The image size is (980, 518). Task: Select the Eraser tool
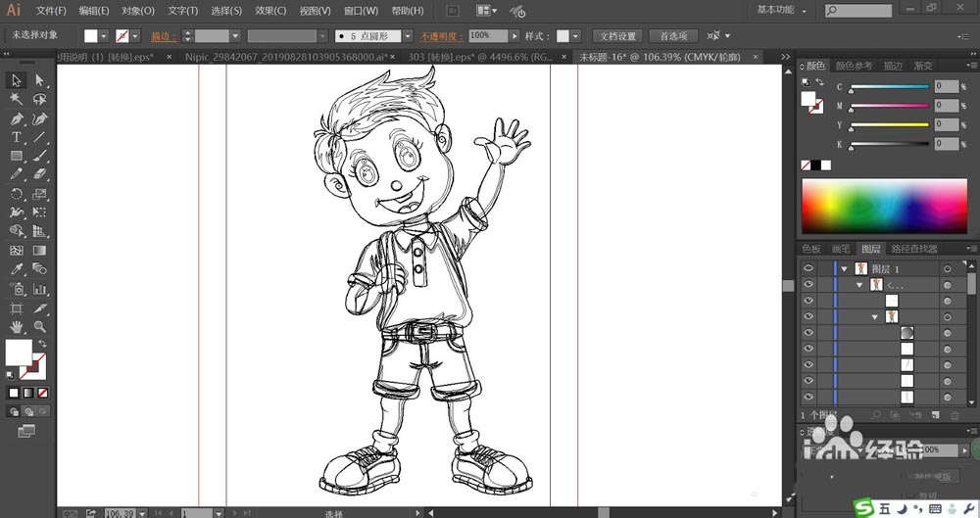(39, 174)
